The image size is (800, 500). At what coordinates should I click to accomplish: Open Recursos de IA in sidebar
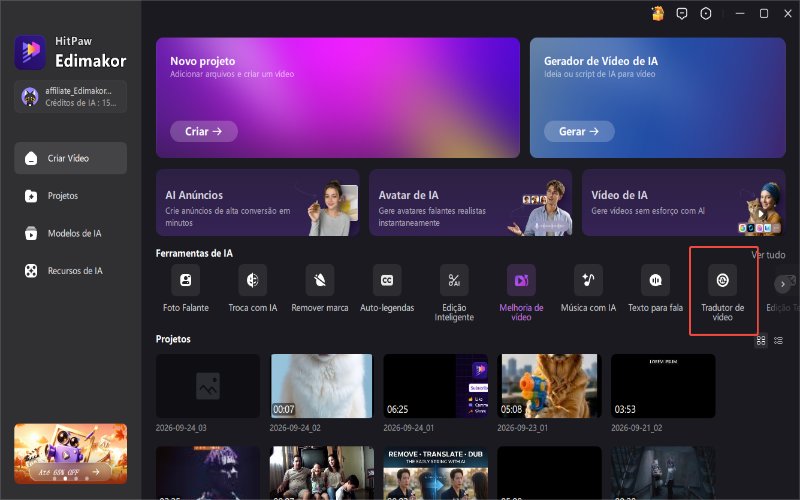(x=70, y=271)
